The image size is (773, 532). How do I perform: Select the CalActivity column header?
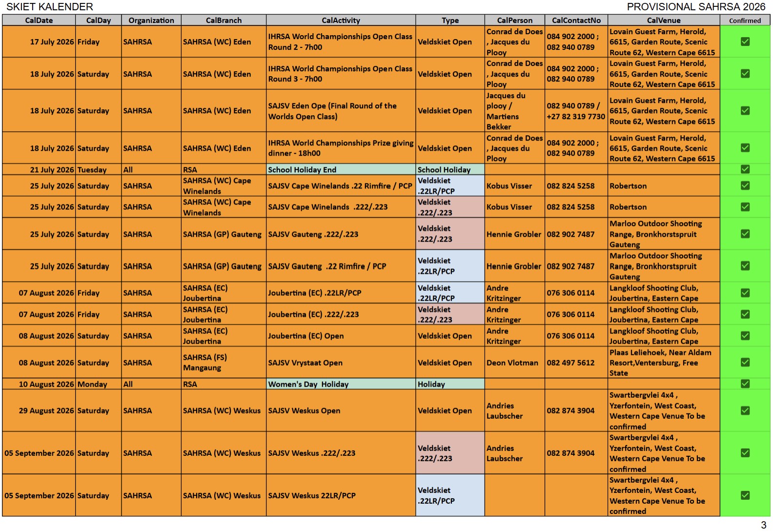[x=341, y=20]
